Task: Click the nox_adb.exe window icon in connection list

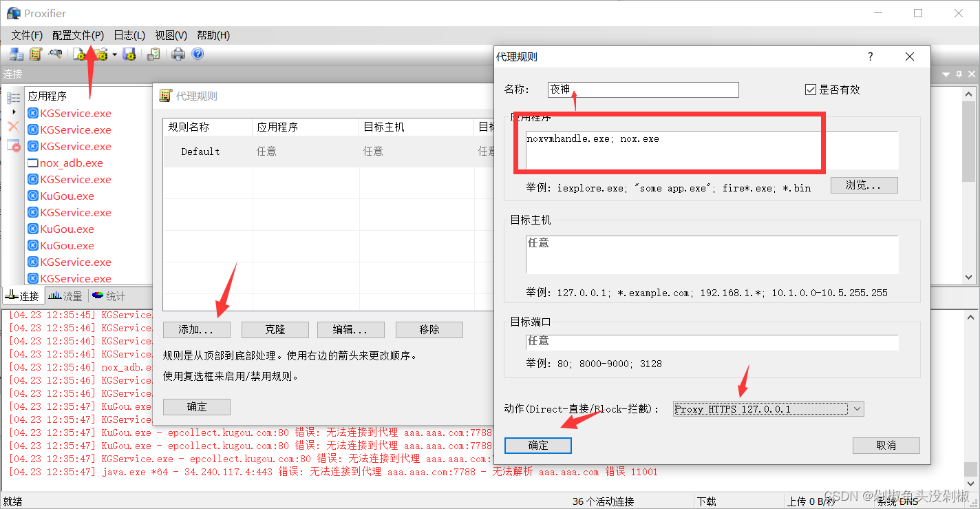Action: point(32,163)
